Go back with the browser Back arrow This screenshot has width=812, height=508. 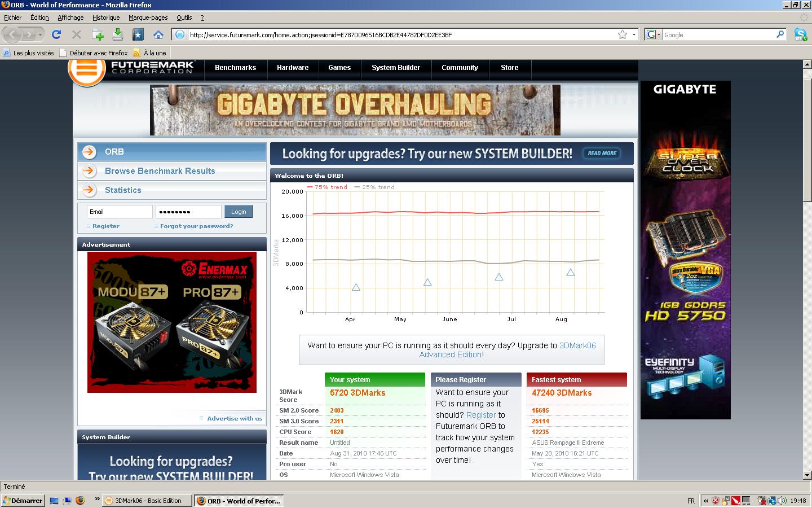pos(12,35)
